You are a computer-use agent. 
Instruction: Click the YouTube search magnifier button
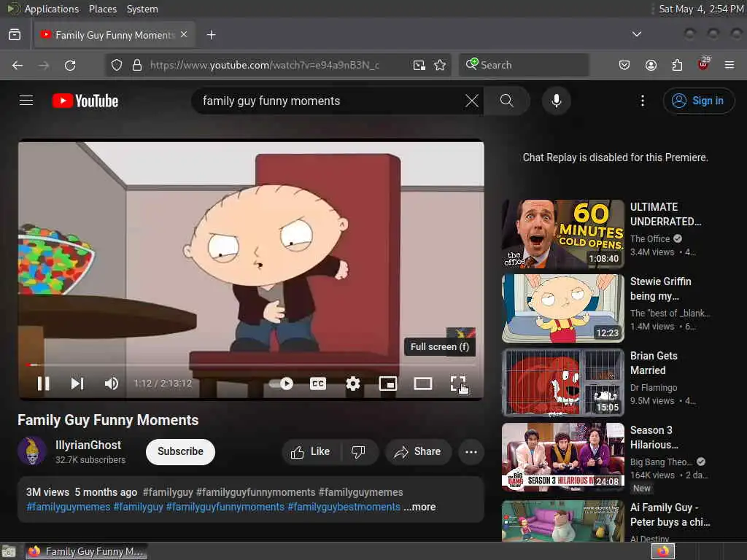[506, 101]
